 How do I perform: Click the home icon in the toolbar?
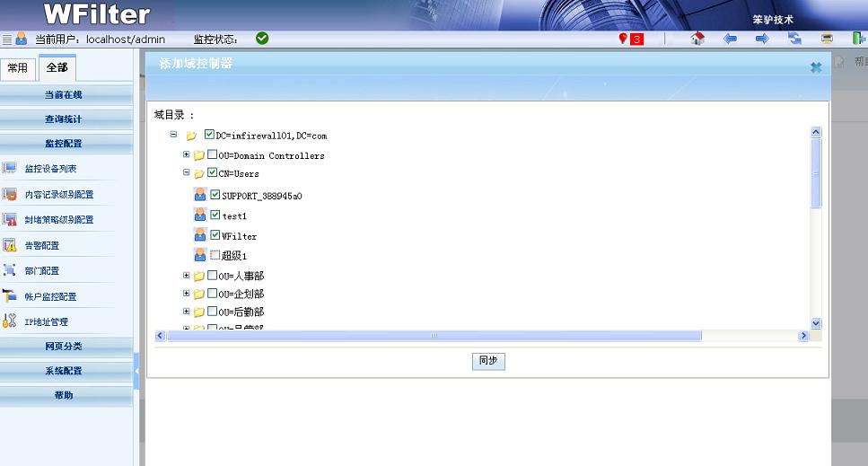697,39
